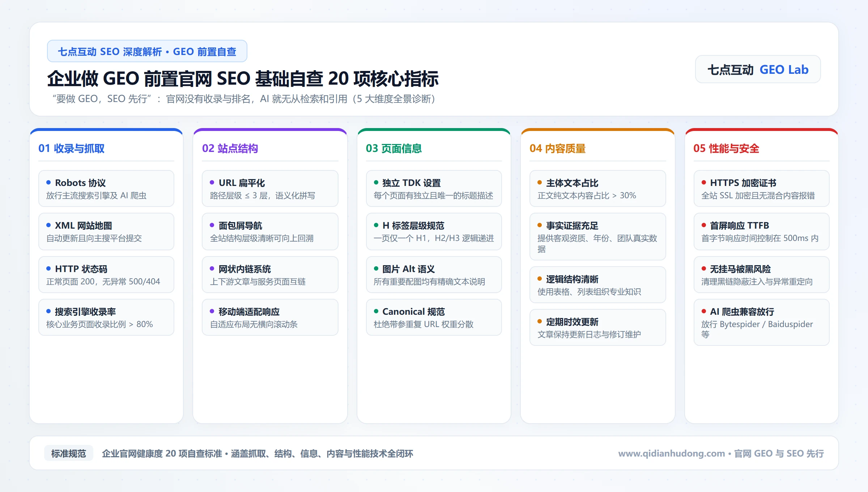868x492 pixels.
Task: Select the 01 收录与抓取 column heading
Action: click(x=72, y=148)
